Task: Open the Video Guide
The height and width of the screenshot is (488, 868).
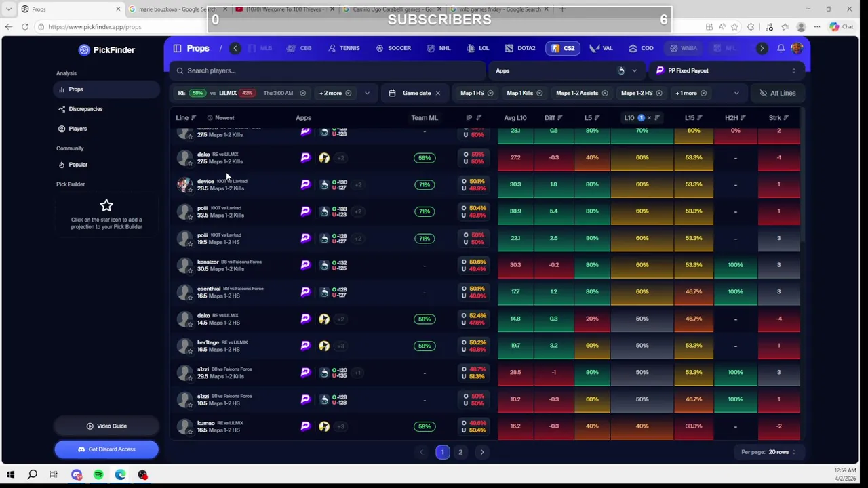Action: 106,426
